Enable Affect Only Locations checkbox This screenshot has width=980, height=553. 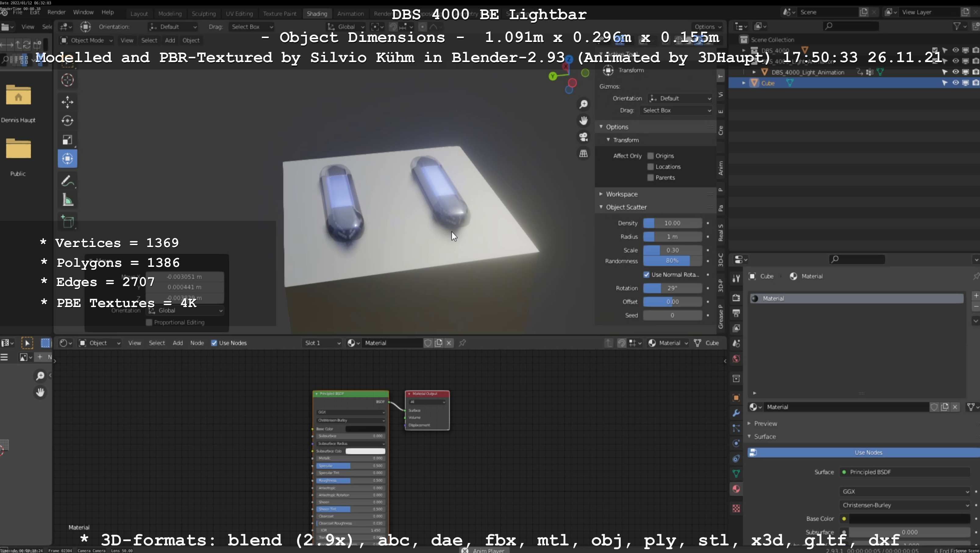click(650, 167)
